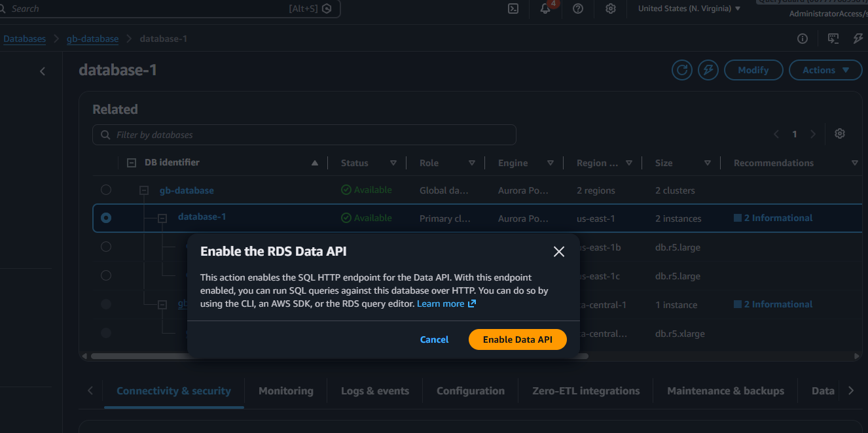This screenshot has height=433, width=868.
Task: Open the Maintenance & backups tab
Action: [x=725, y=391]
